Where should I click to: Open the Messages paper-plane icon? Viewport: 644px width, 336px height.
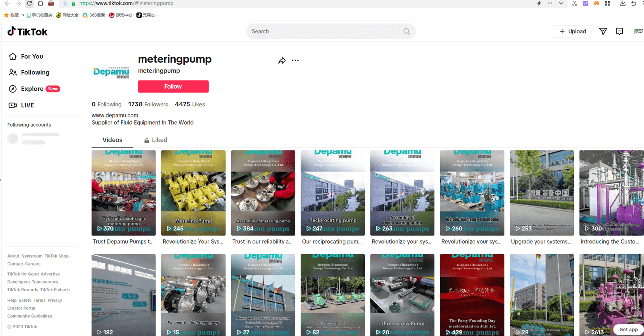click(x=603, y=31)
